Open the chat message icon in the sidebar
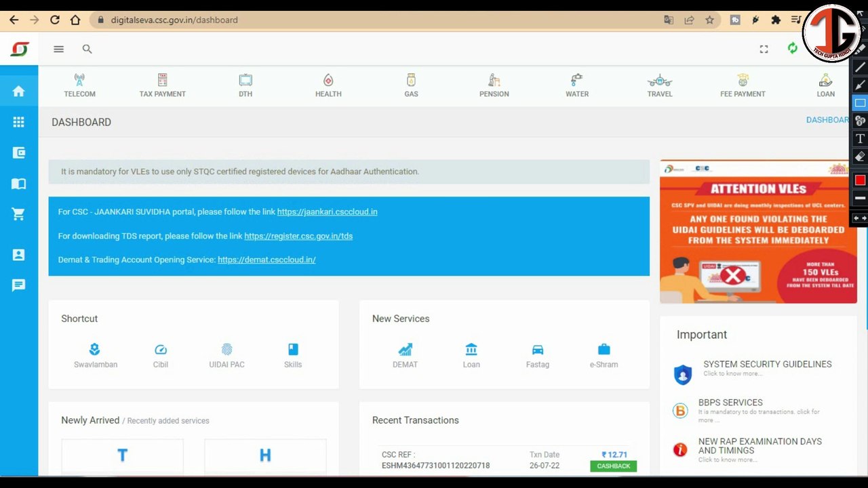 18,285
